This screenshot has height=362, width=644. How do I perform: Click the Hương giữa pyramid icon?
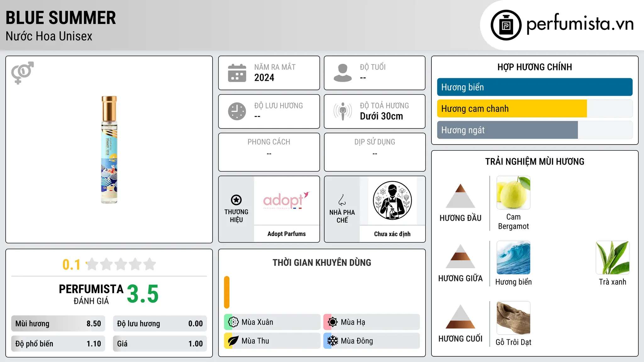(x=460, y=256)
